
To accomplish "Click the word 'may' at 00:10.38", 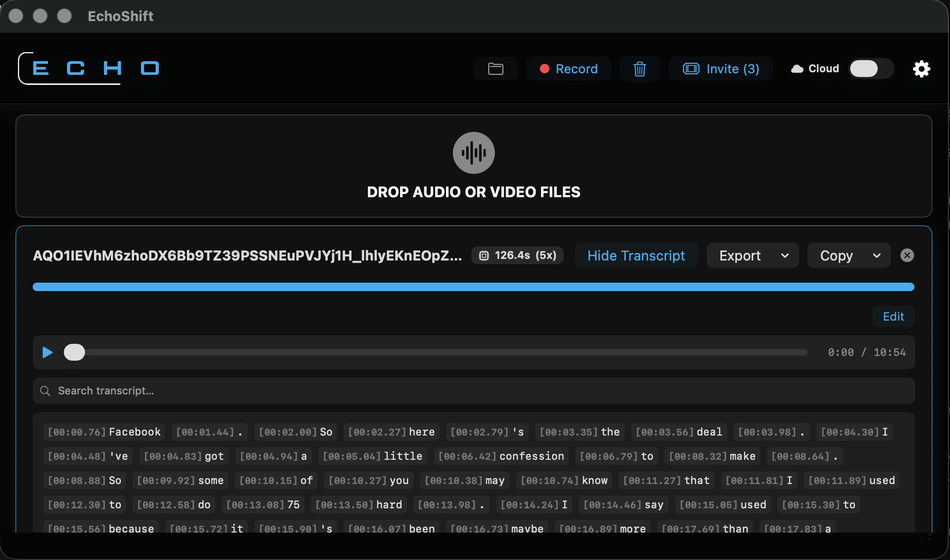I will pyautogui.click(x=465, y=480).
